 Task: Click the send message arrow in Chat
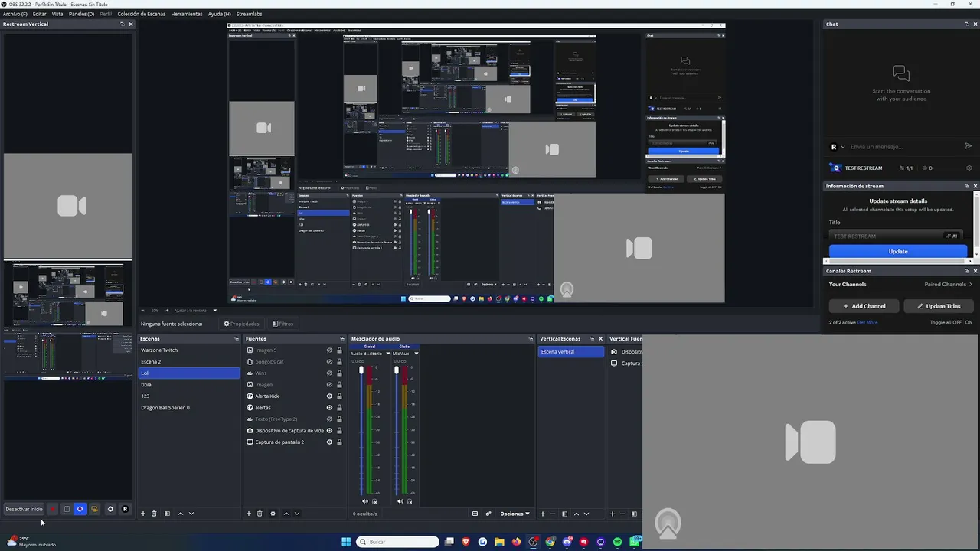(969, 146)
